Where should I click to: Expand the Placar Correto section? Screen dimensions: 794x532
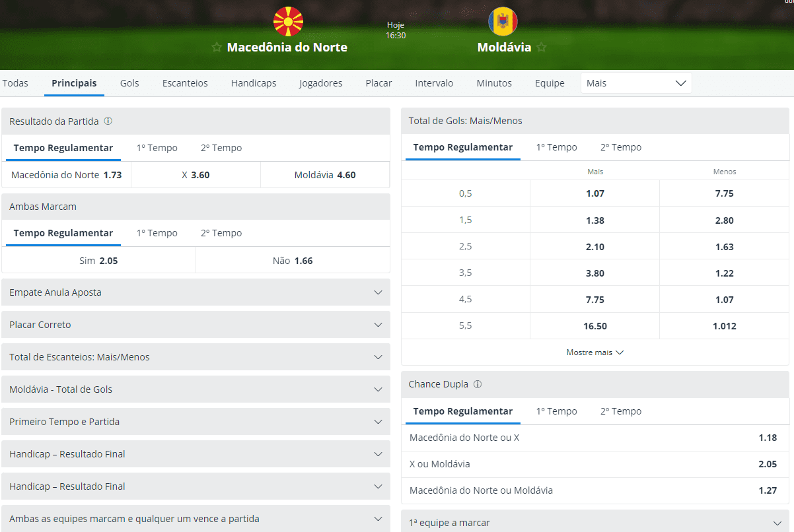pos(196,324)
